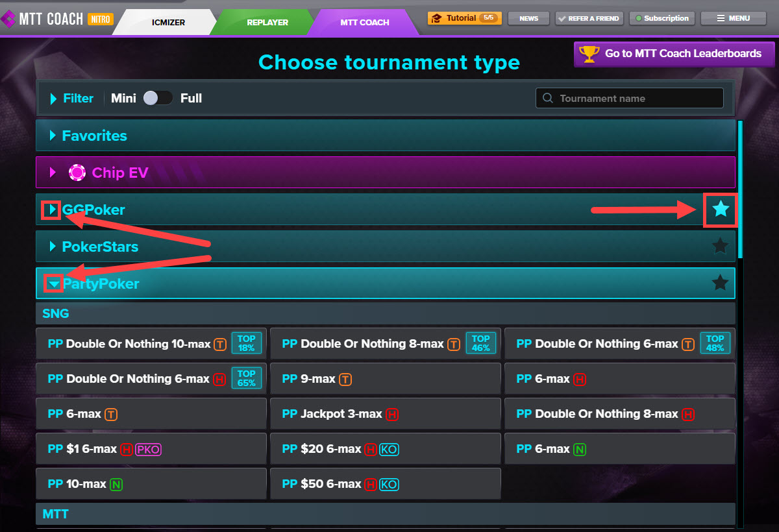
Task: Click the Chip EV poker chip icon
Action: click(77, 173)
